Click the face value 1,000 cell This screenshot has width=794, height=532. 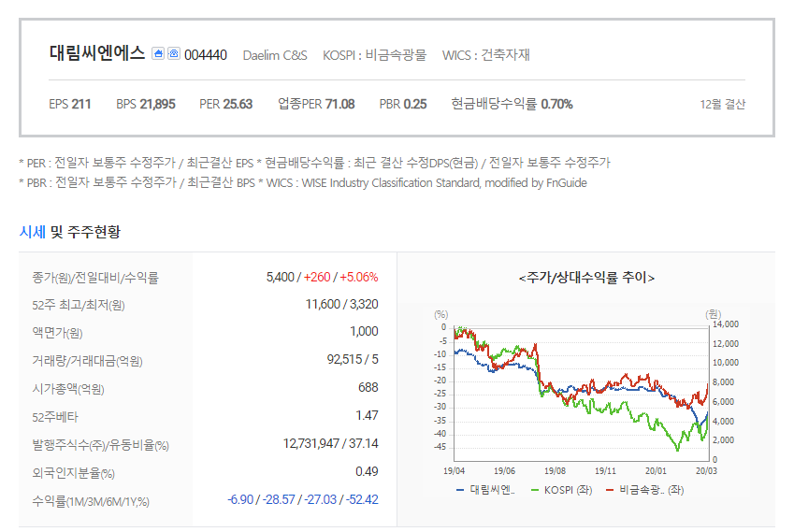pyautogui.click(x=364, y=331)
